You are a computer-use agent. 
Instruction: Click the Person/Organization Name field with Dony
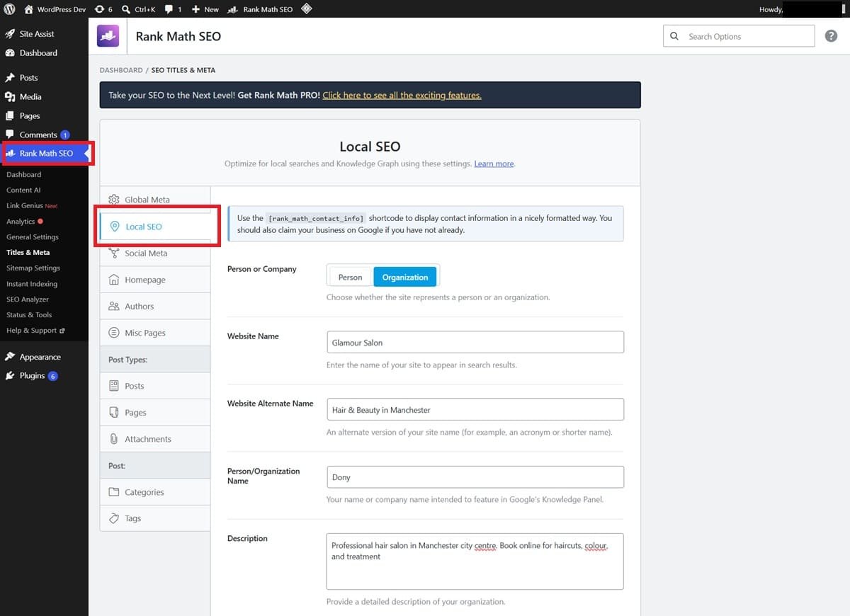[x=475, y=477]
